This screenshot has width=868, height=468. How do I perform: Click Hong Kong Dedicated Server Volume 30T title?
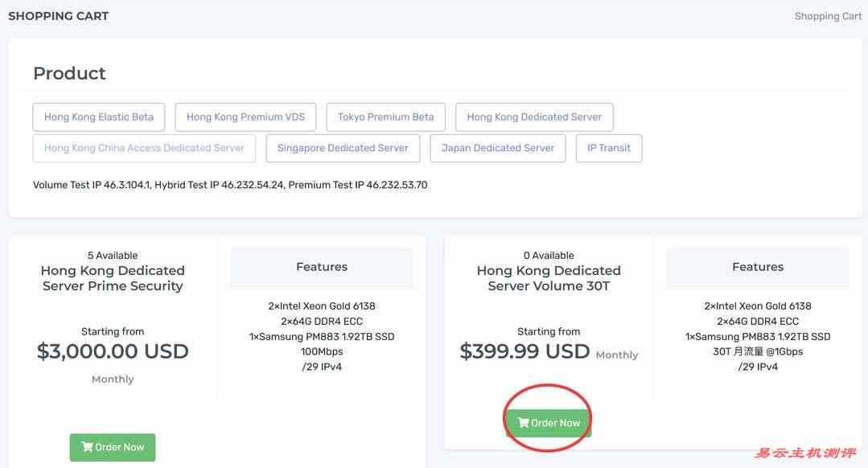tap(549, 278)
